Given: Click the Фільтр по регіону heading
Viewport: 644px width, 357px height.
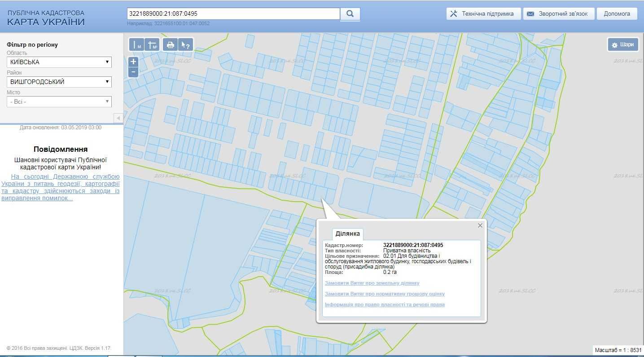Looking at the screenshot, I should (32, 45).
